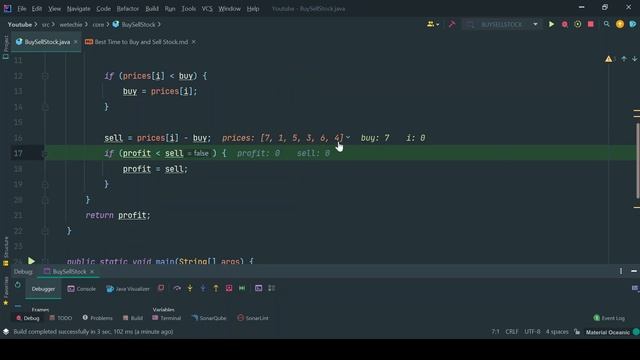Open the Navigate menu

coord(78,9)
